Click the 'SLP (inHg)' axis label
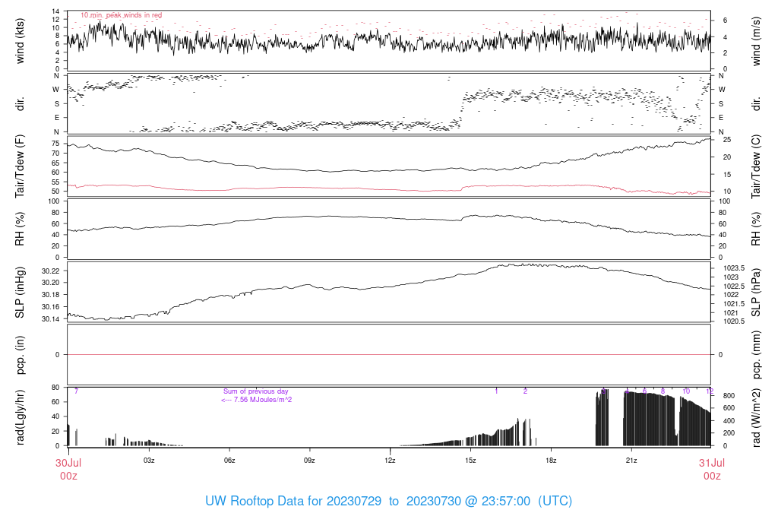This screenshot has height=532, width=778. pyautogui.click(x=20, y=293)
